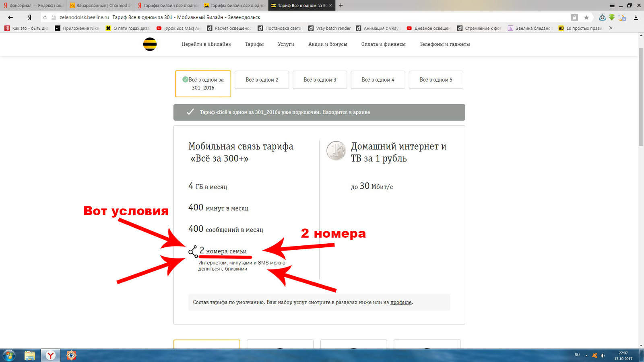
Task: Select the Всё в одном 4 tariff
Action: pyautogui.click(x=378, y=80)
